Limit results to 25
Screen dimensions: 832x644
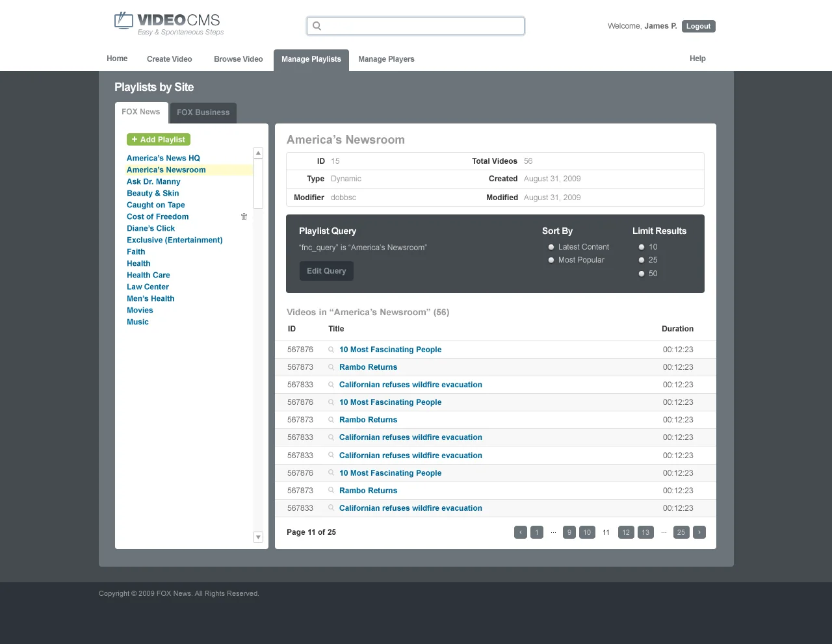click(x=642, y=260)
